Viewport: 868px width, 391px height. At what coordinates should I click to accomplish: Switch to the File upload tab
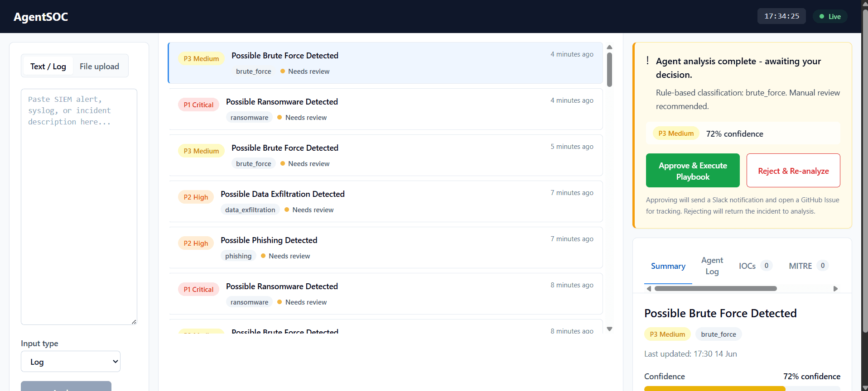point(99,66)
